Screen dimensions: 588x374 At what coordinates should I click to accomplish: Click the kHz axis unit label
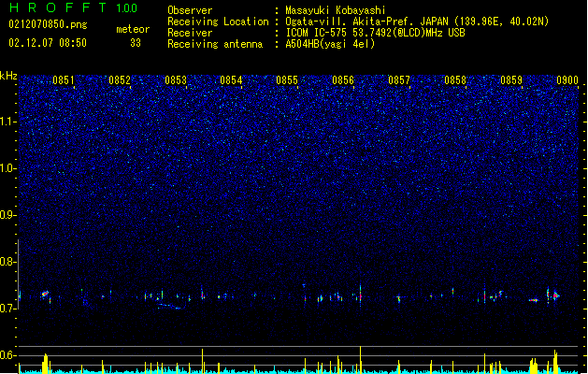[8, 76]
